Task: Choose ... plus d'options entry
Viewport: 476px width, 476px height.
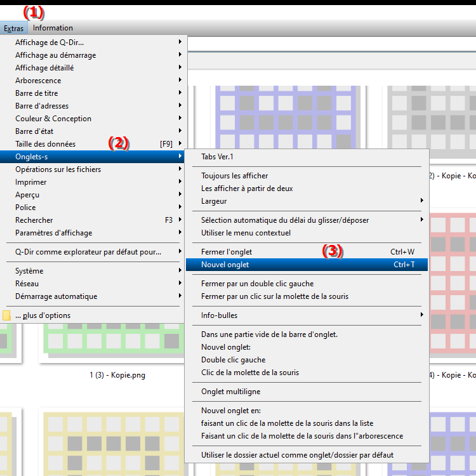Action: click(x=93, y=315)
